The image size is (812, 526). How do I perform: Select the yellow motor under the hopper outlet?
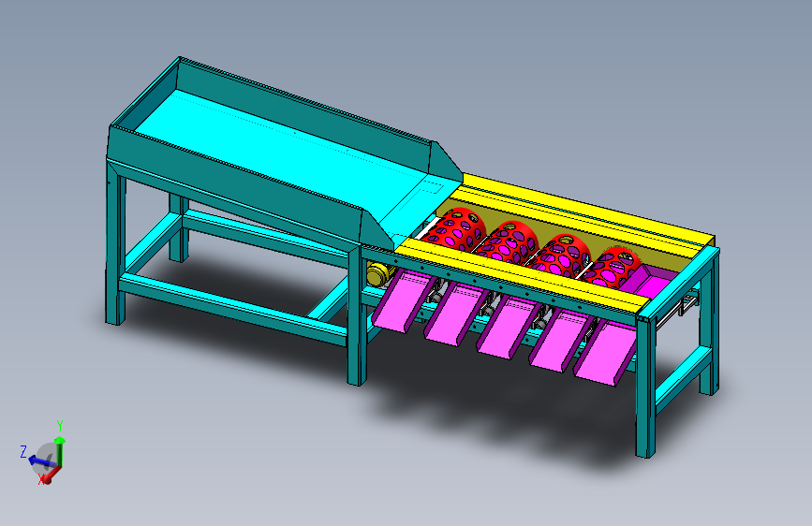(378, 274)
